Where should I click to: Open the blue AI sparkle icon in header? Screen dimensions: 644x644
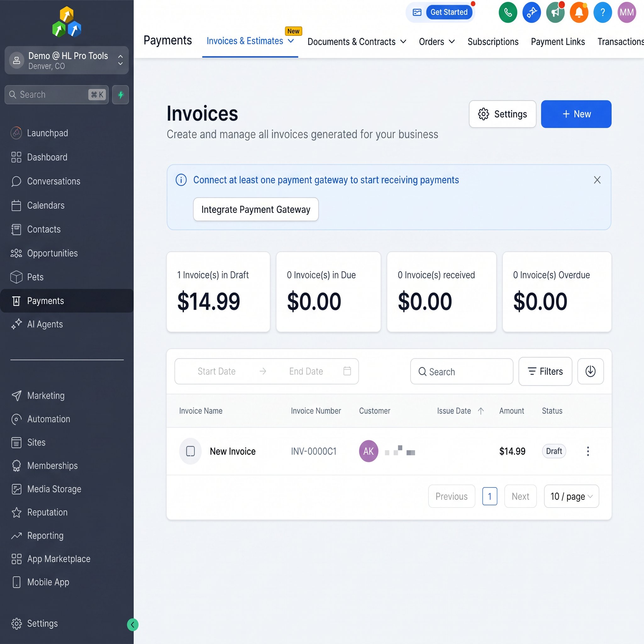click(x=531, y=12)
